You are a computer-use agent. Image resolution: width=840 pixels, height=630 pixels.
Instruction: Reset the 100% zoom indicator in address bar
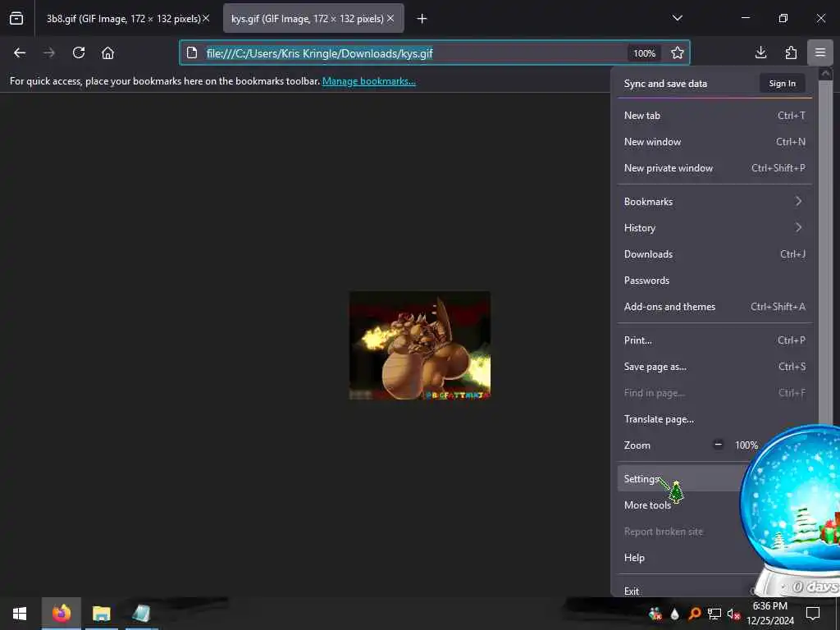coord(644,53)
